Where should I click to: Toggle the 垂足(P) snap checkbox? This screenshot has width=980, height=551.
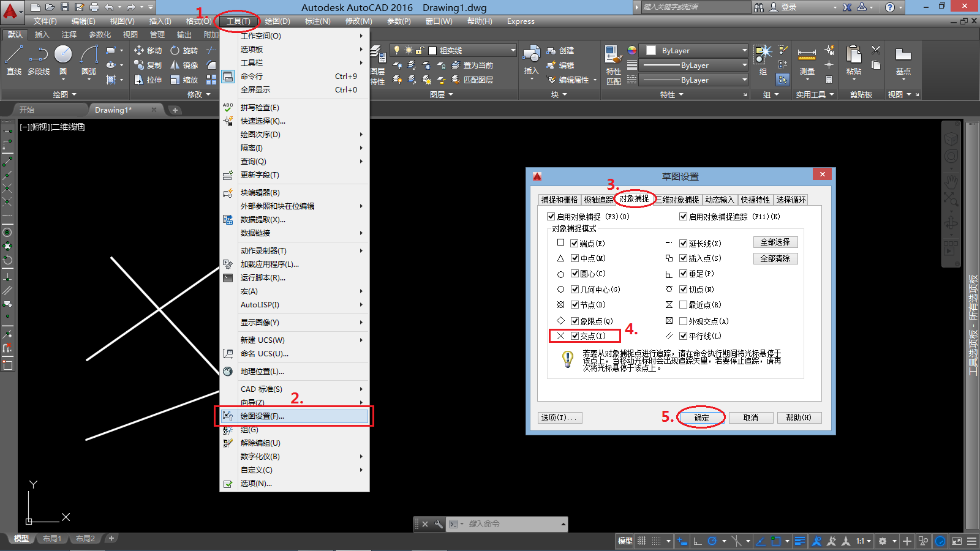pyautogui.click(x=683, y=274)
